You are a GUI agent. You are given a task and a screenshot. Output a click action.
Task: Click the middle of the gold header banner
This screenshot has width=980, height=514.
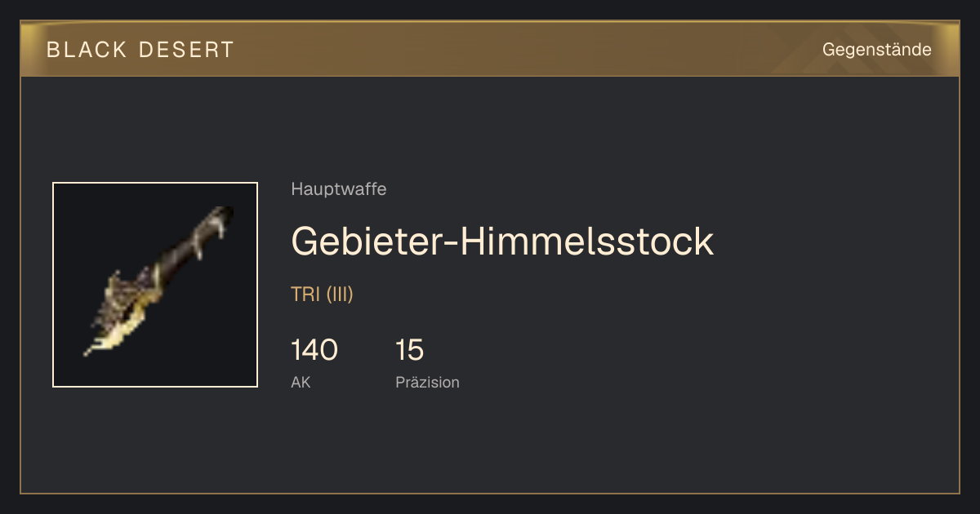click(x=490, y=49)
